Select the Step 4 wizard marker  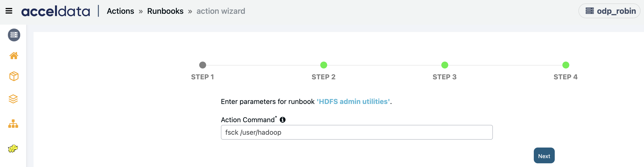(x=566, y=65)
